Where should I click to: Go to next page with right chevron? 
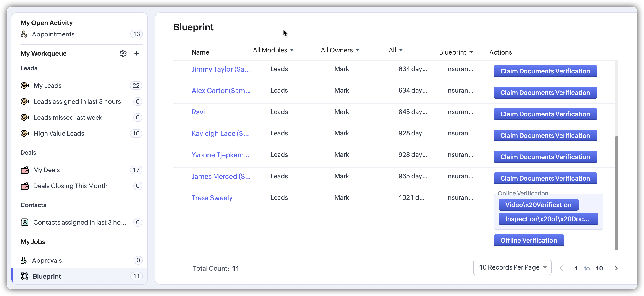point(616,268)
